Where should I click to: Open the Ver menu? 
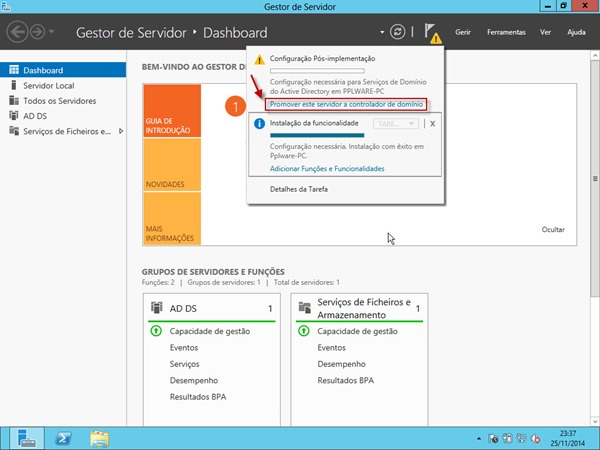(x=545, y=32)
